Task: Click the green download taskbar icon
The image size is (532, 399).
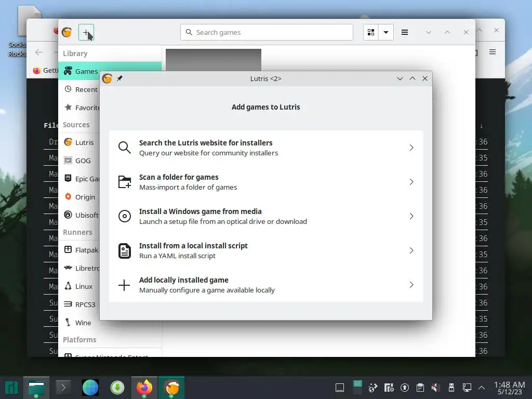Action: pos(117,388)
